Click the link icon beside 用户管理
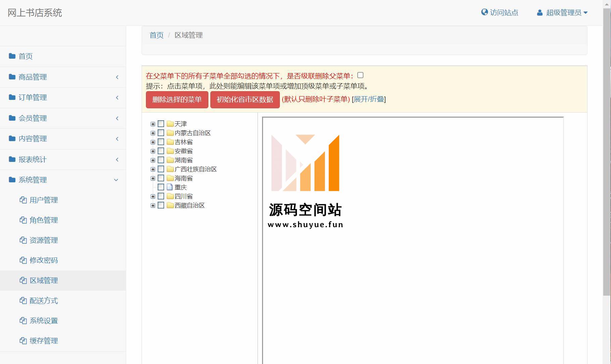Viewport: 611px width, 364px height. click(x=23, y=200)
